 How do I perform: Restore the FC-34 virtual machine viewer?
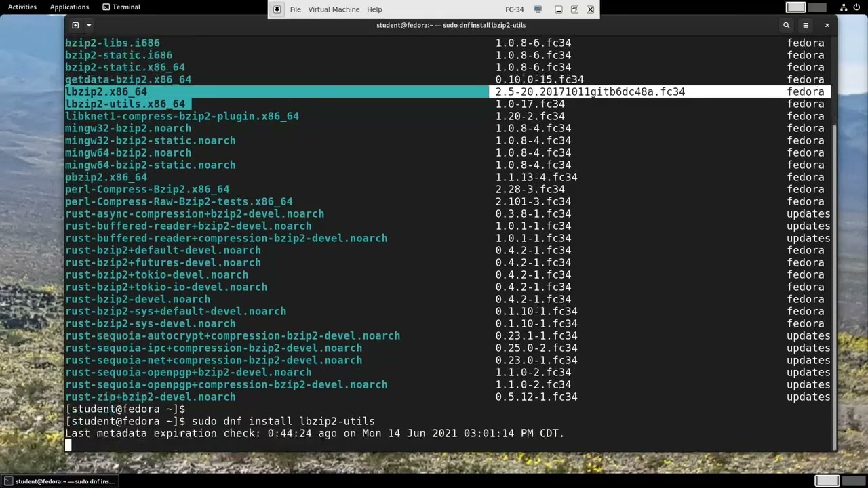pos(574,9)
